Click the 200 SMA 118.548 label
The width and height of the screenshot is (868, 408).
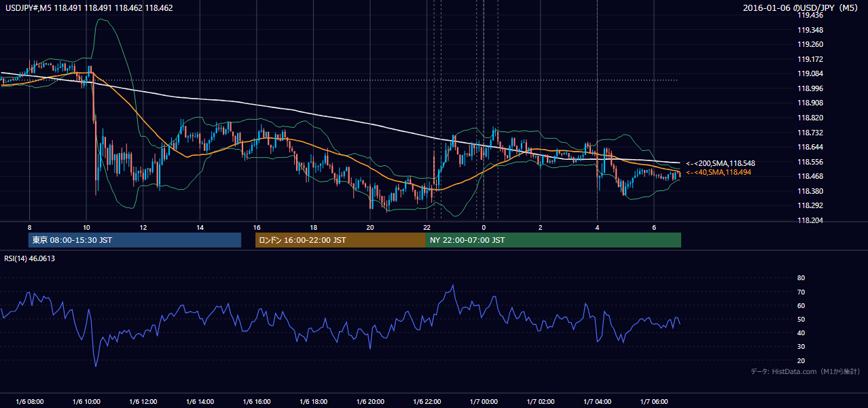tap(721, 163)
